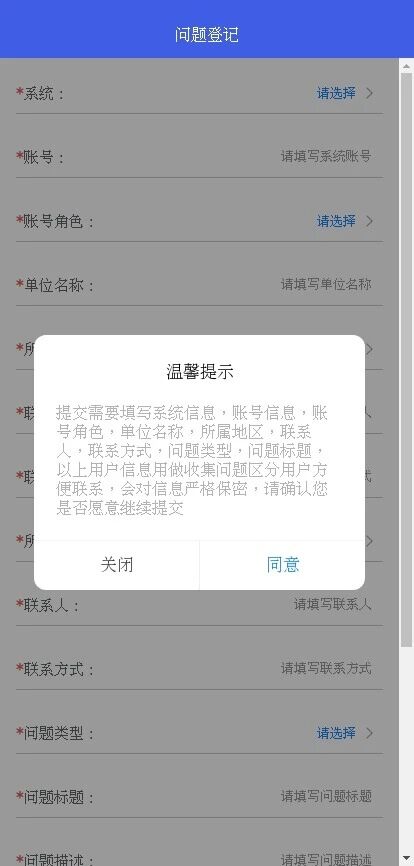Click the vertical scrollbar thumb

[x=406, y=360]
